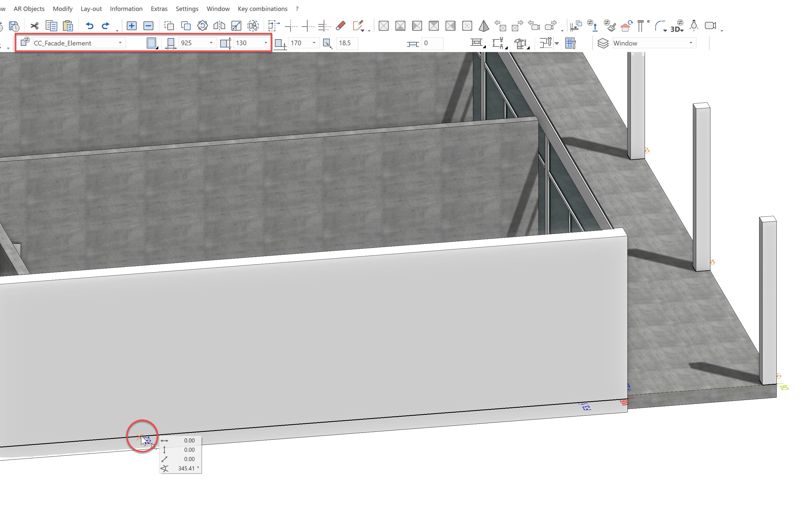Click the trim line to corner icon

tap(291, 26)
